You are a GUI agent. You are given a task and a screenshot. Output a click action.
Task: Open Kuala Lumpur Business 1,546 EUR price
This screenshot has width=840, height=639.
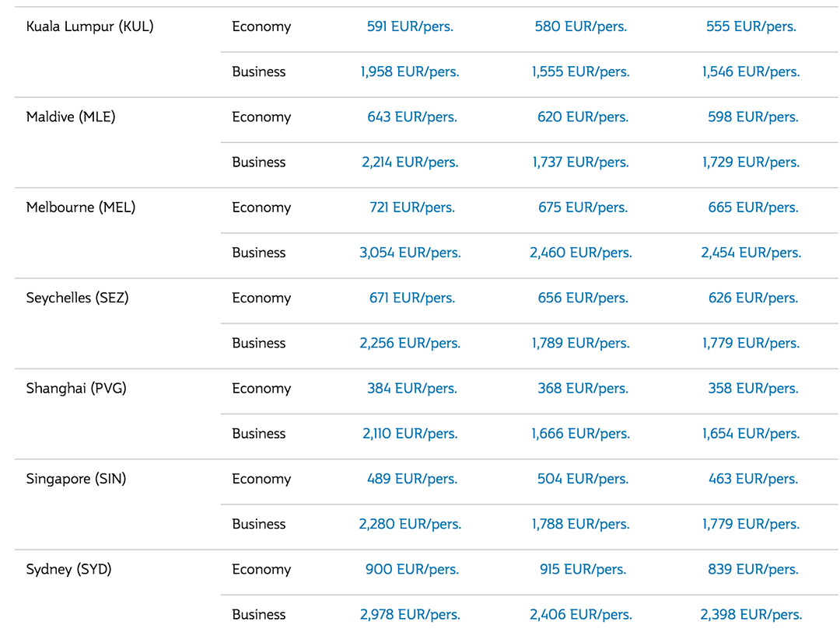751,72
